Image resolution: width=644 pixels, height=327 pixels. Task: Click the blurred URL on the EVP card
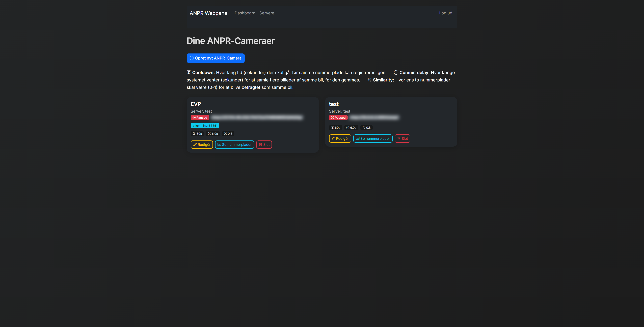pyautogui.click(x=257, y=118)
